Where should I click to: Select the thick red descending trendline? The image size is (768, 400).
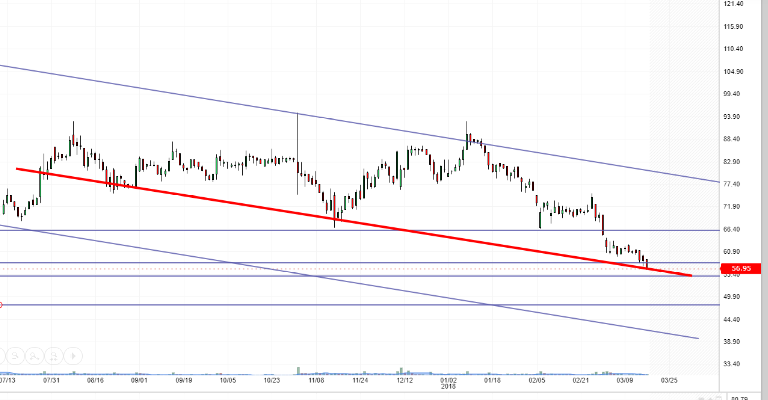tap(353, 222)
